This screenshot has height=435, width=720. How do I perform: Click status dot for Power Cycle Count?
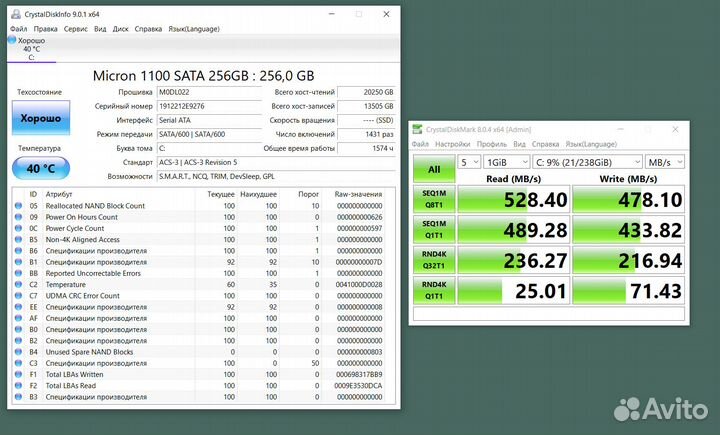coord(18,228)
